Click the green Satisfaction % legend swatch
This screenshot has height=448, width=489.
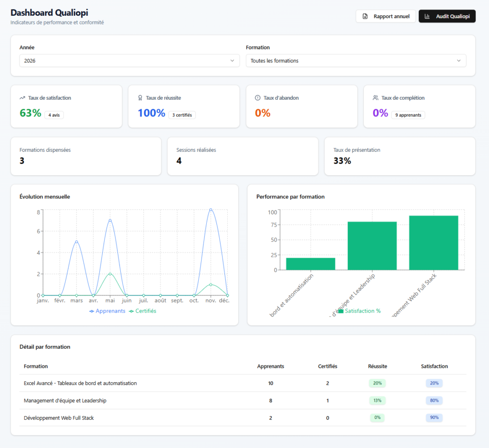coord(341,311)
